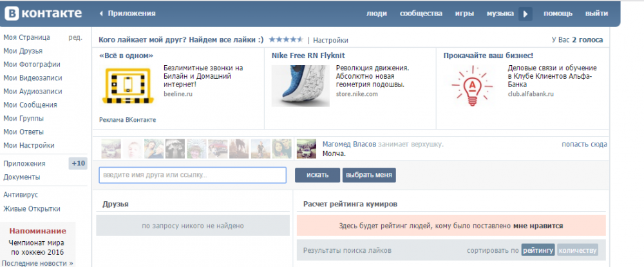This screenshot has height=267, width=644.
Task: Sort results by количеству
Action: [x=577, y=250]
